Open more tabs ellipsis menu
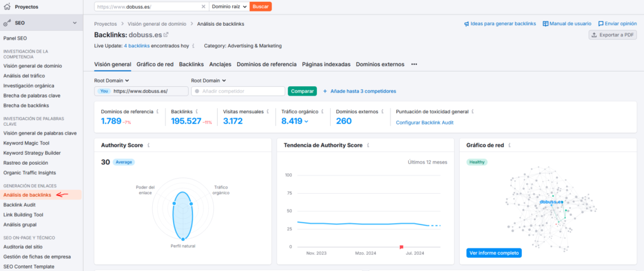 pos(414,65)
